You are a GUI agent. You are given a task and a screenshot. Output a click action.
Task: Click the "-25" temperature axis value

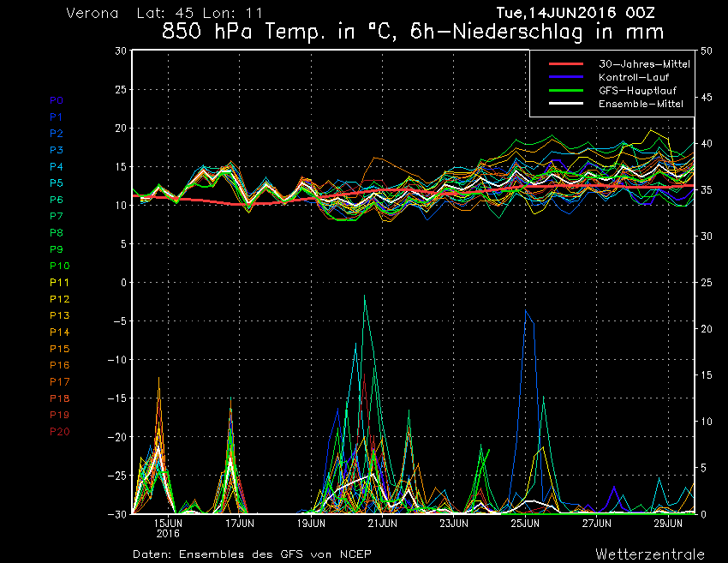(117, 476)
